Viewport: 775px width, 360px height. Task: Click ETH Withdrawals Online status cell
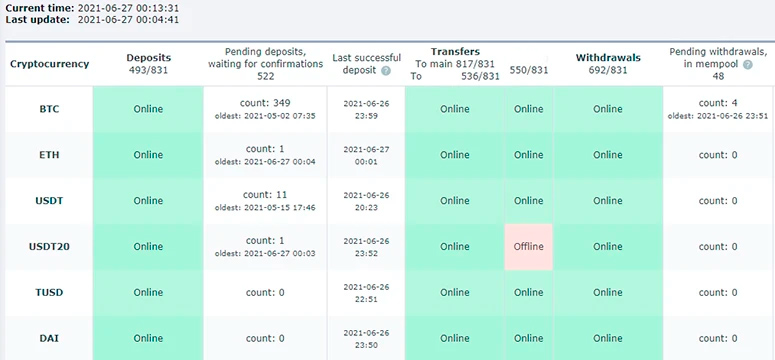608,155
